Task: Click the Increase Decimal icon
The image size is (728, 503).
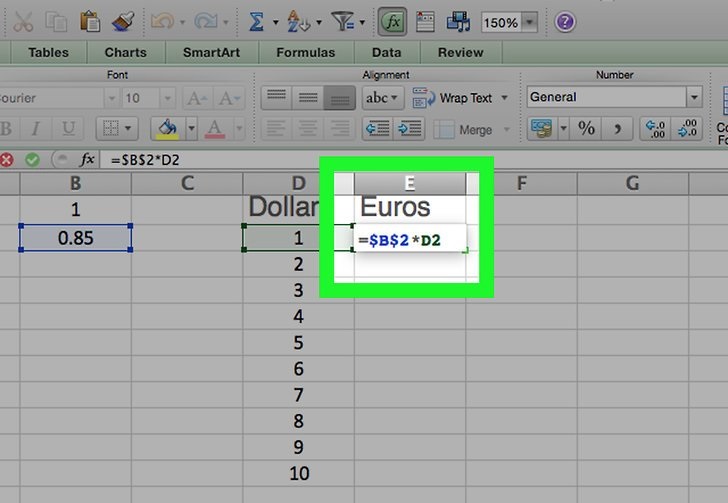Action: pos(655,129)
